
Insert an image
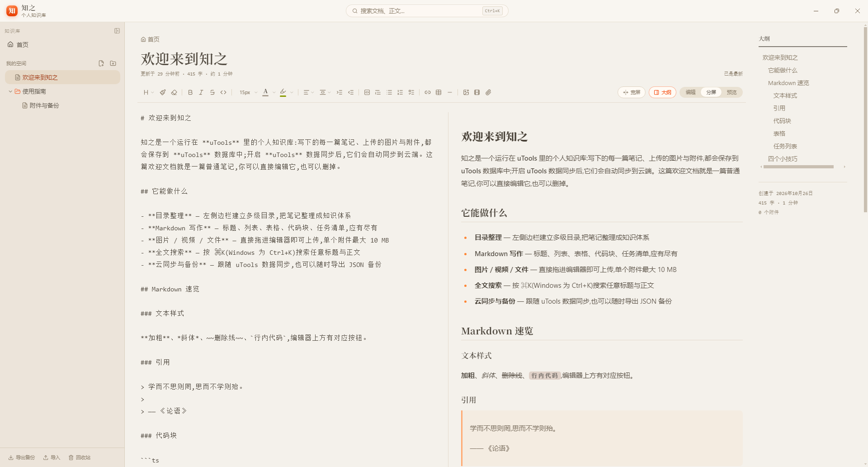click(x=466, y=92)
